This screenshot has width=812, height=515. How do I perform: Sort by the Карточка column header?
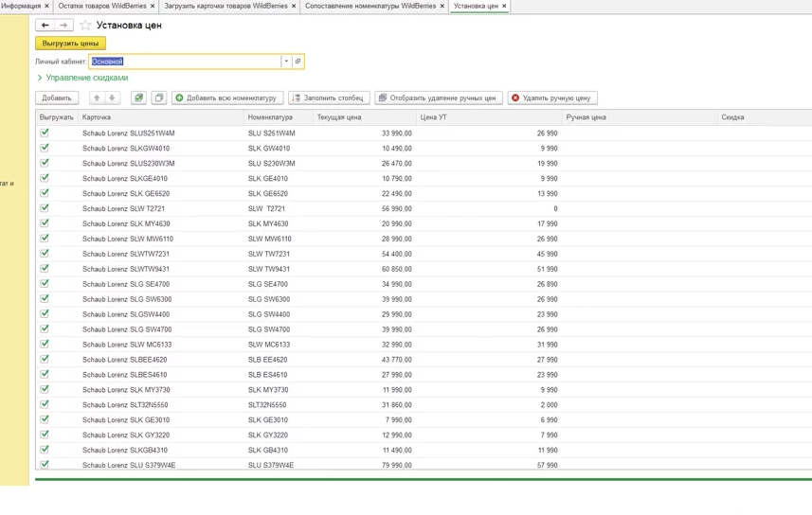160,117
